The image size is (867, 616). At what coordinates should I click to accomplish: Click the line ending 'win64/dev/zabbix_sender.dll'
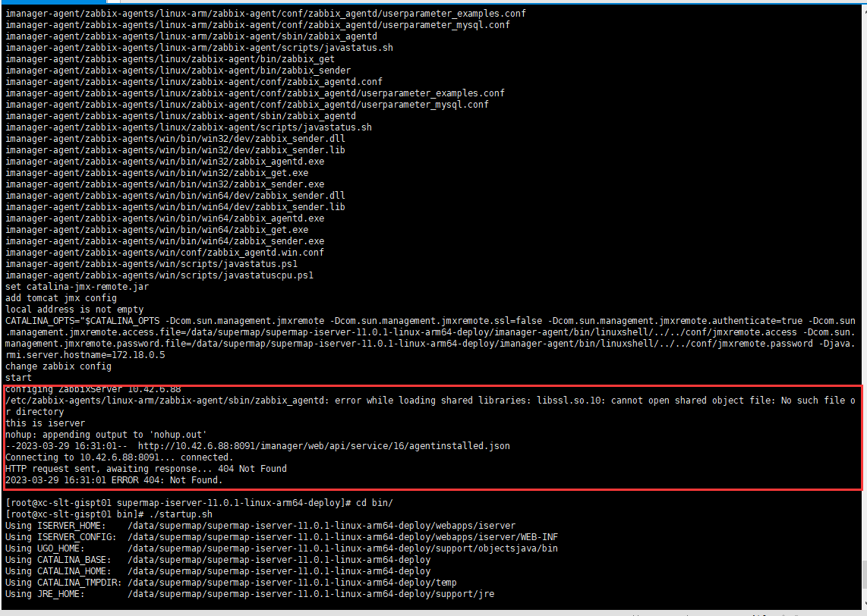click(175, 196)
